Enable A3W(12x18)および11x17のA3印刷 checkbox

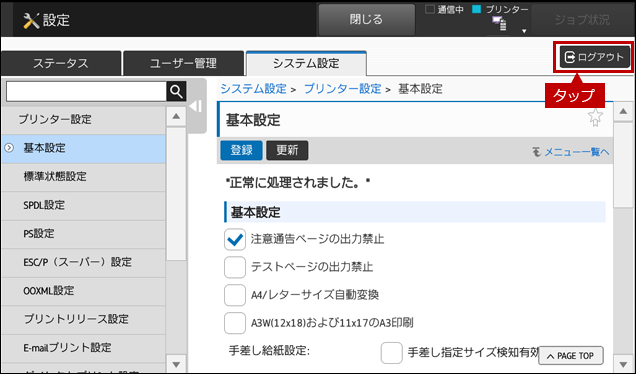235,323
